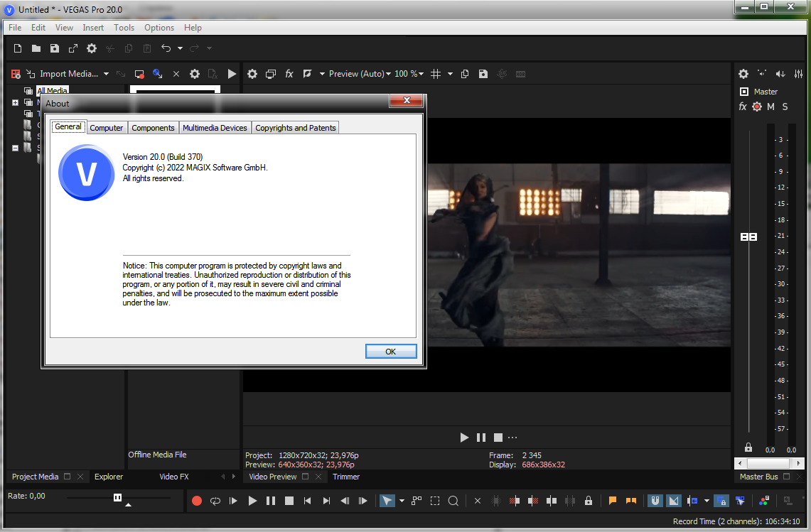
Task: Remove unused media icon in Project Media
Action: (16, 74)
